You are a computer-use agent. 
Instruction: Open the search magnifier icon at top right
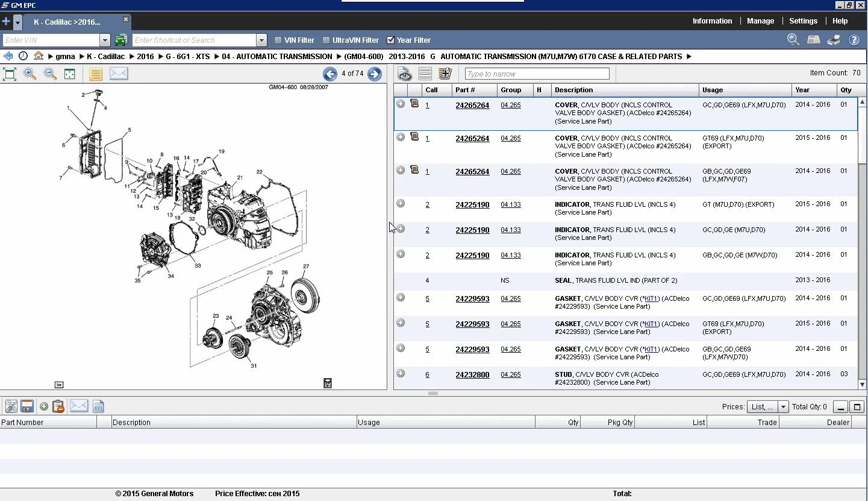794,40
